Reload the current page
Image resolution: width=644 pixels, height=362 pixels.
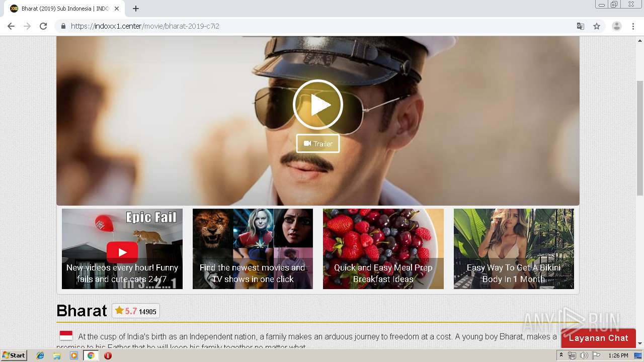pos(43,26)
